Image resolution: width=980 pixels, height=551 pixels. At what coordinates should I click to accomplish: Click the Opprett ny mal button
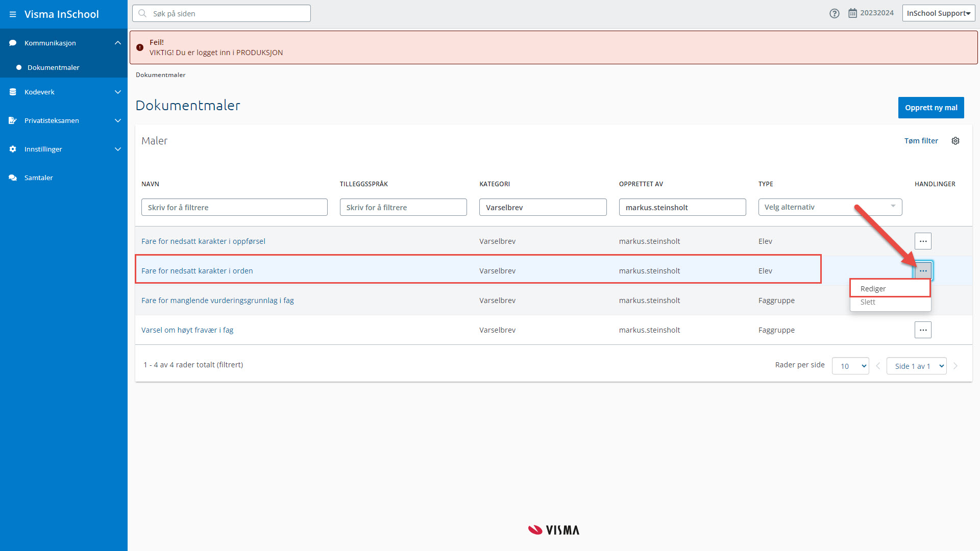coord(930,108)
